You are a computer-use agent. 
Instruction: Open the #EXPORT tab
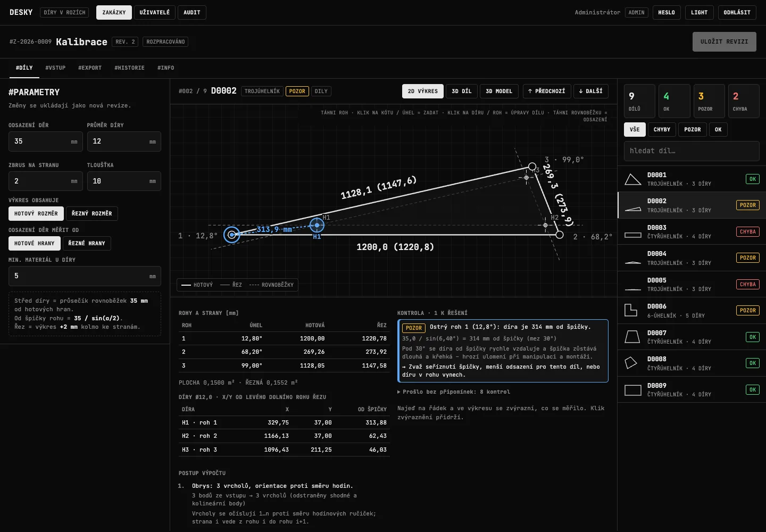[90, 68]
